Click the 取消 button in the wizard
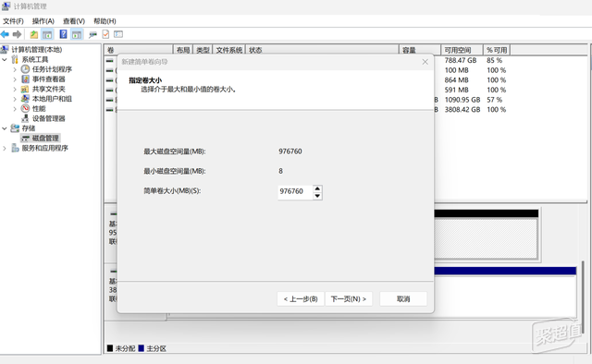 403,298
